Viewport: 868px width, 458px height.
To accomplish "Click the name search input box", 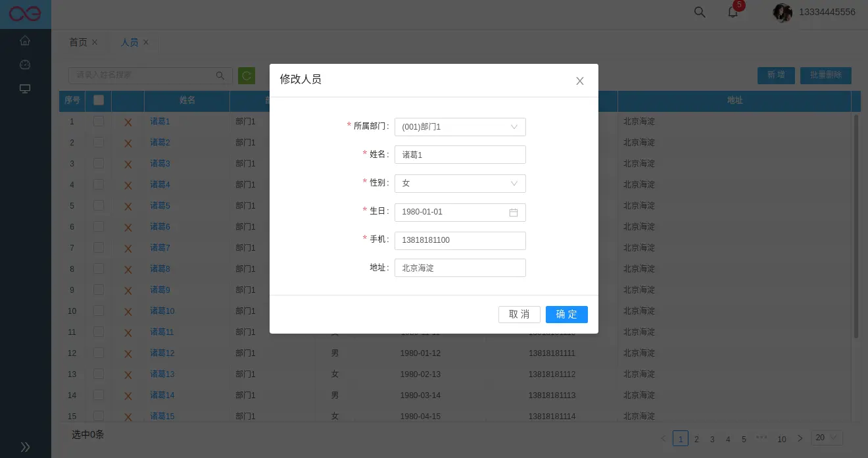I will [151, 76].
